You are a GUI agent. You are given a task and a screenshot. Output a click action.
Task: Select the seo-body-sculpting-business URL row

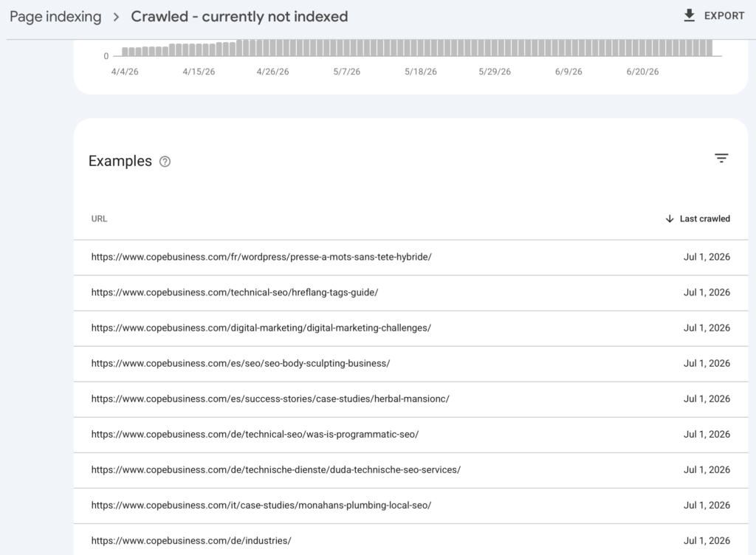(410, 364)
